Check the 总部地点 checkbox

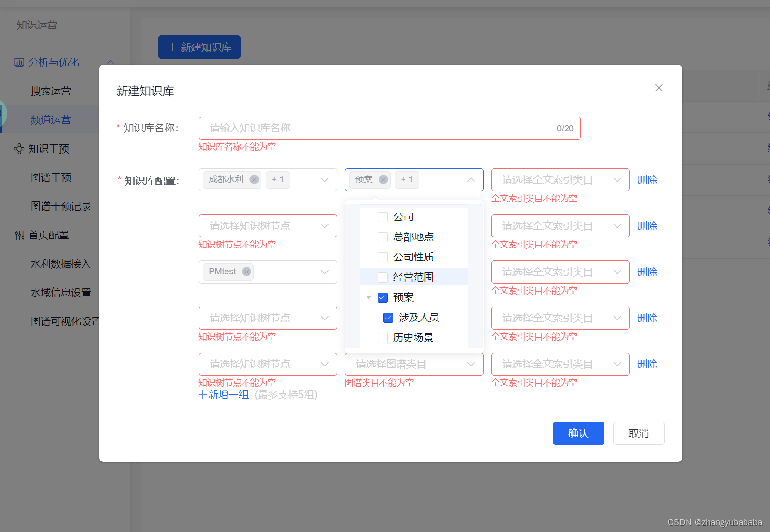[382, 237]
